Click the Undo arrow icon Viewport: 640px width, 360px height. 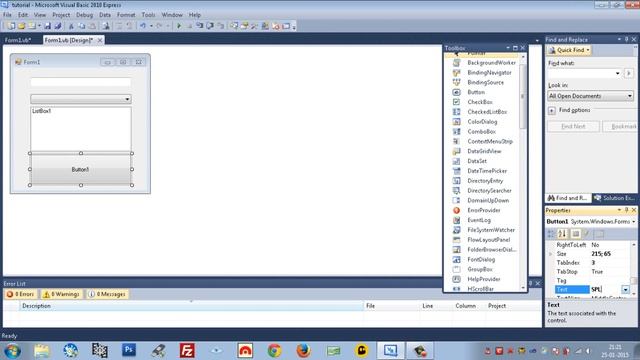142,26
